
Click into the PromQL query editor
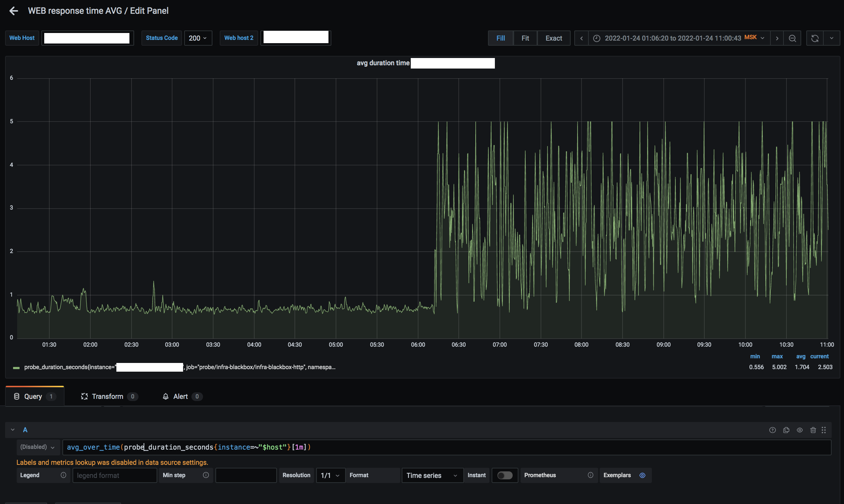pyautogui.click(x=447, y=447)
